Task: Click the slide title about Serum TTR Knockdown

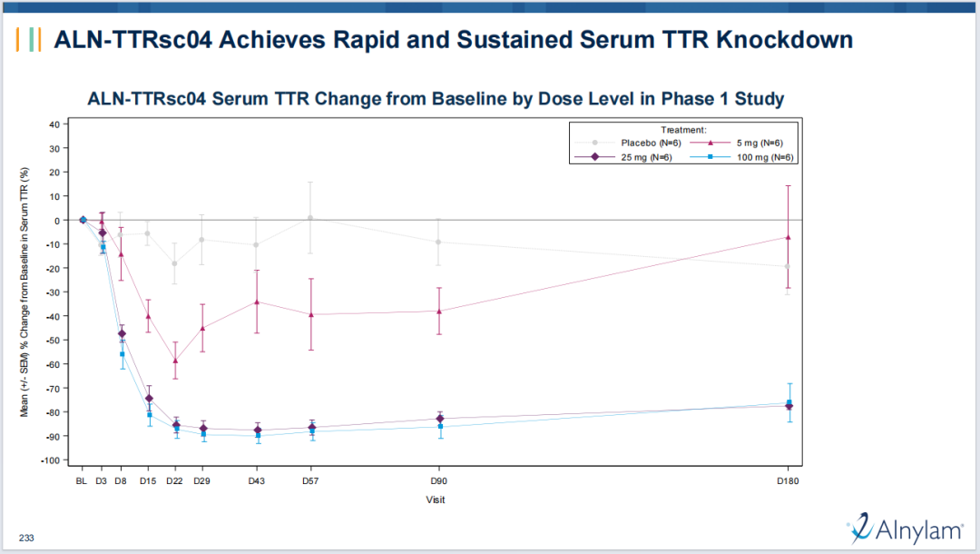Action: tap(454, 40)
